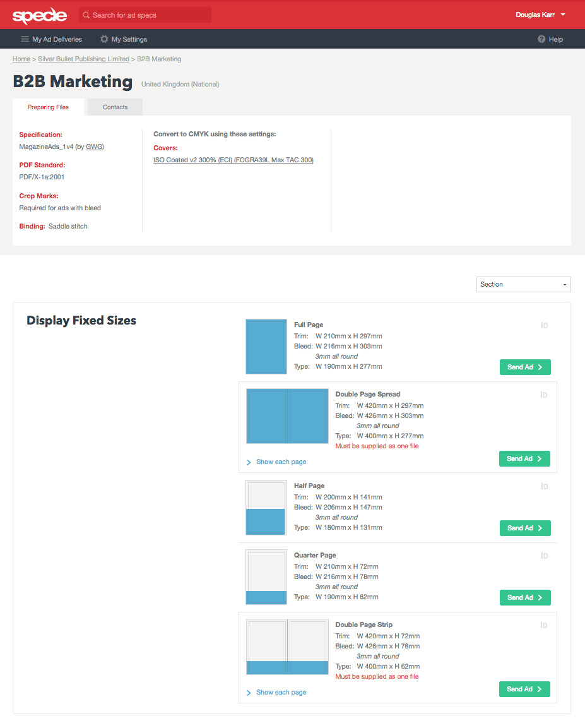585x728 pixels.
Task: Expand Show each page under Double Page Spread
Action: click(281, 462)
